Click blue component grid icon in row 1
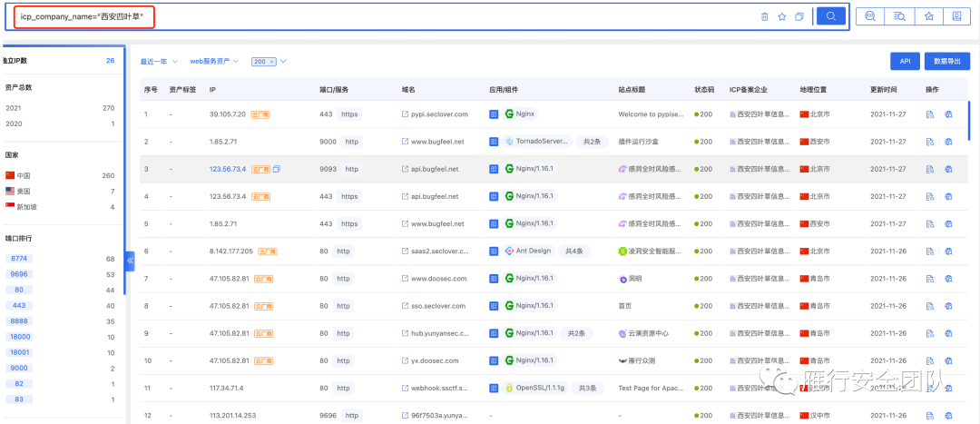 494,114
